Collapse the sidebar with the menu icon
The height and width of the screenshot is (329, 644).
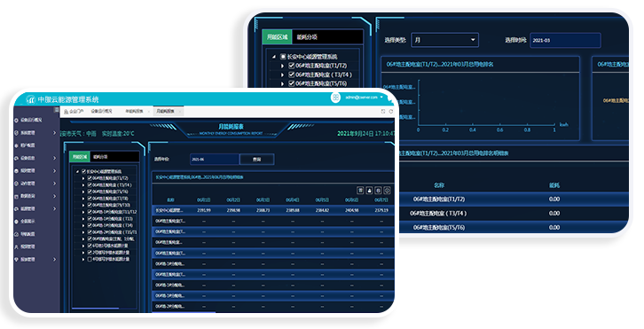coord(57,110)
